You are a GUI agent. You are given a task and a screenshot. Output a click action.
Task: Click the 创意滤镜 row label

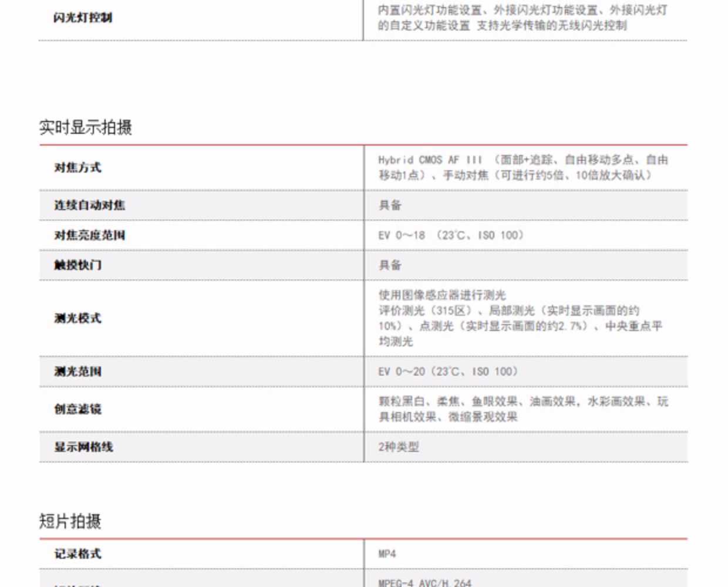pos(77,409)
